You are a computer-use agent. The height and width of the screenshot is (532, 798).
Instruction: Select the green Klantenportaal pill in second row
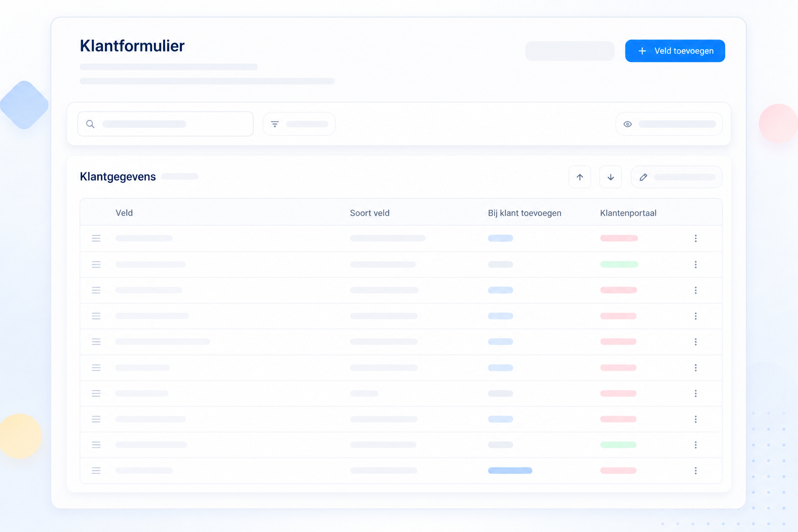(619, 264)
